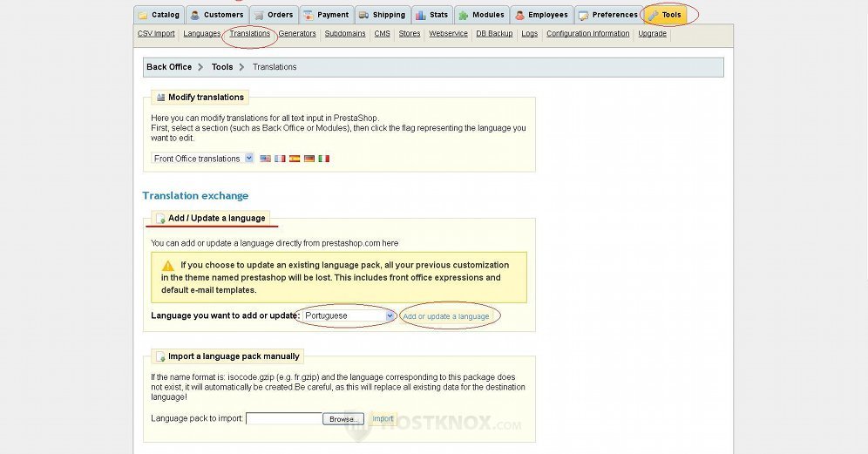The width and height of the screenshot is (868, 454).
Task: Click the Modify translations section icon
Action: click(x=160, y=98)
